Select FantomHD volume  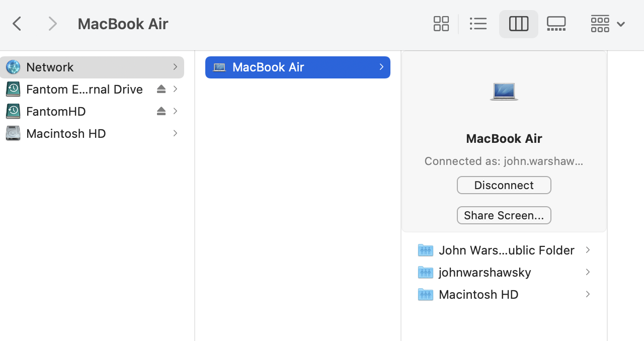point(92,111)
